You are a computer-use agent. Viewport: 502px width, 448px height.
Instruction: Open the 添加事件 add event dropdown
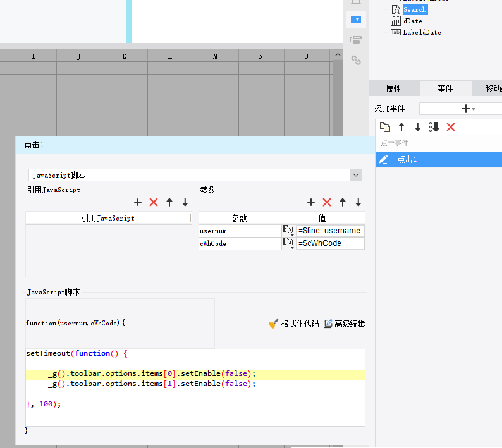[x=468, y=109]
